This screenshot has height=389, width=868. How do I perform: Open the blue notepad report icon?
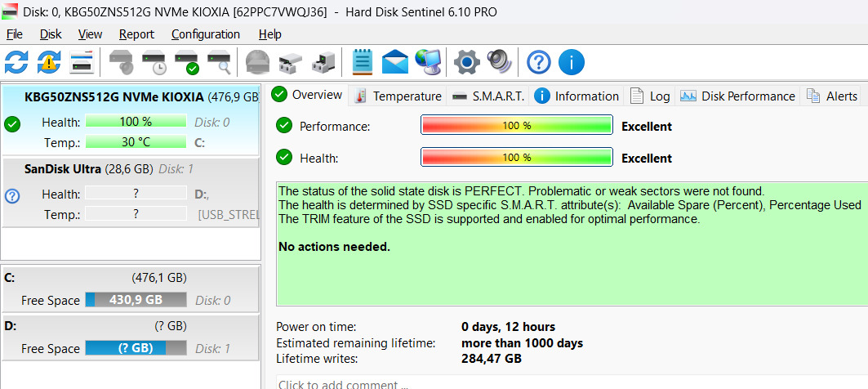point(362,61)
